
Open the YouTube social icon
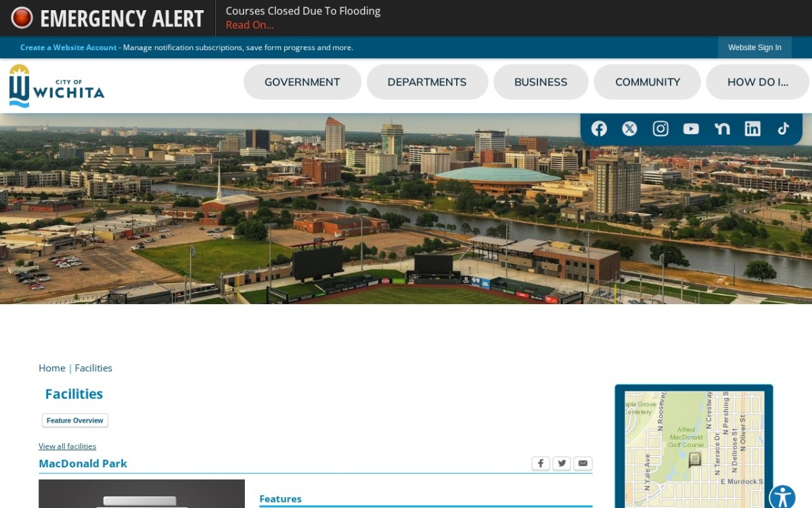point(691,129)
